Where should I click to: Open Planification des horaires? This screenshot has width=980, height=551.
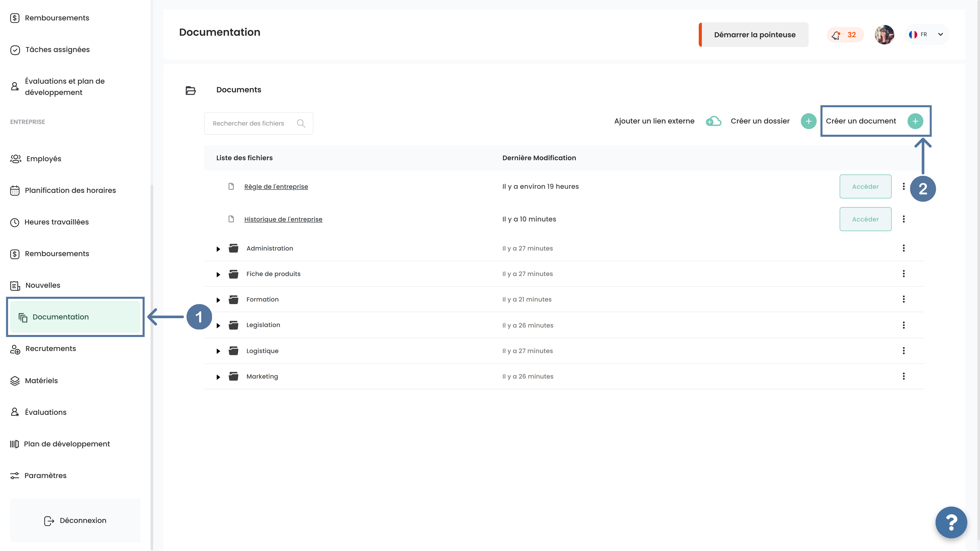coord(63,190)
